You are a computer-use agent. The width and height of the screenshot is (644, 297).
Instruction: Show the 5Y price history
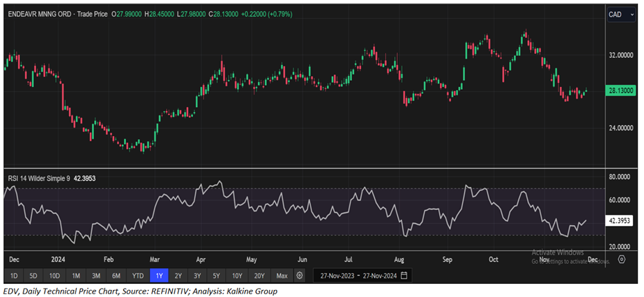coord(217,276)
